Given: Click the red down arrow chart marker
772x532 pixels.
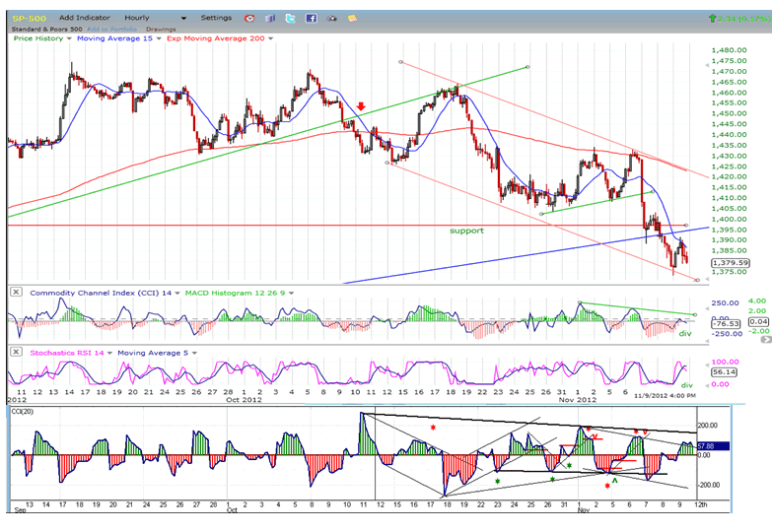Looking at the screenshot, I should tap(362, 107).
